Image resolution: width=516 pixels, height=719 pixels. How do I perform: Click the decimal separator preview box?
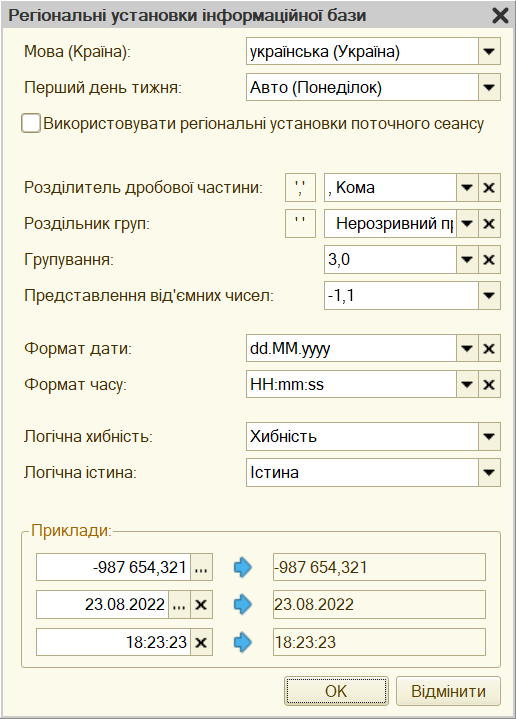300,188
